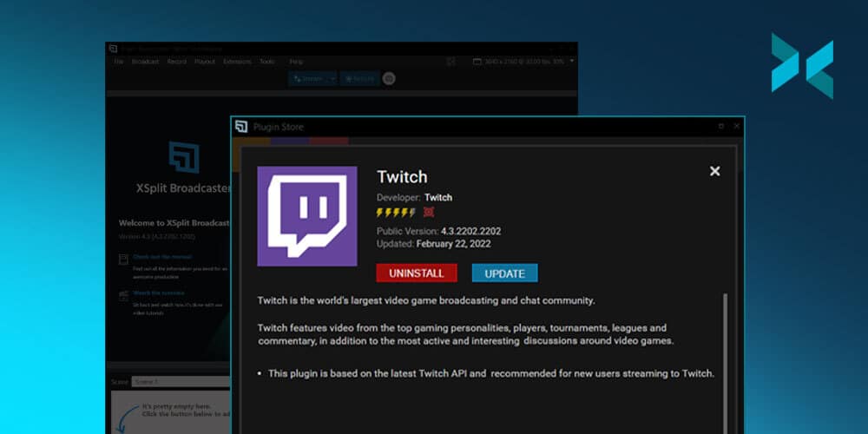
Task: Click the tutorials icon on welcome screen
Action: (x=123, y=294)
